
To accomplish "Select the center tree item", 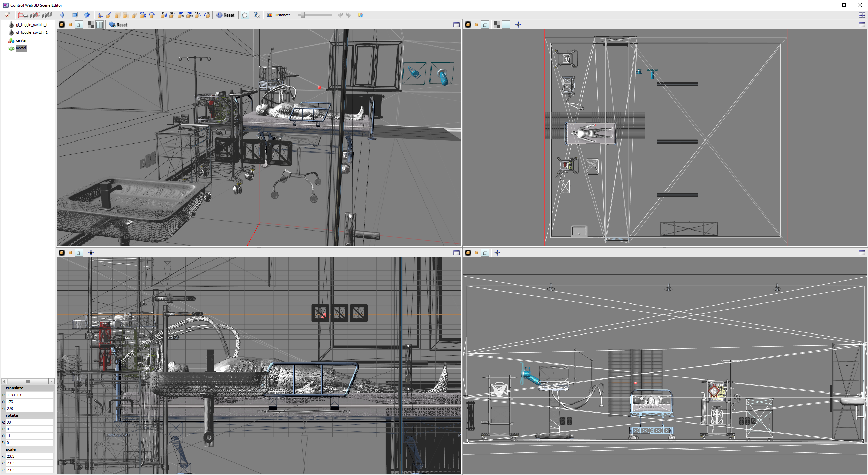I will (21, 40).
